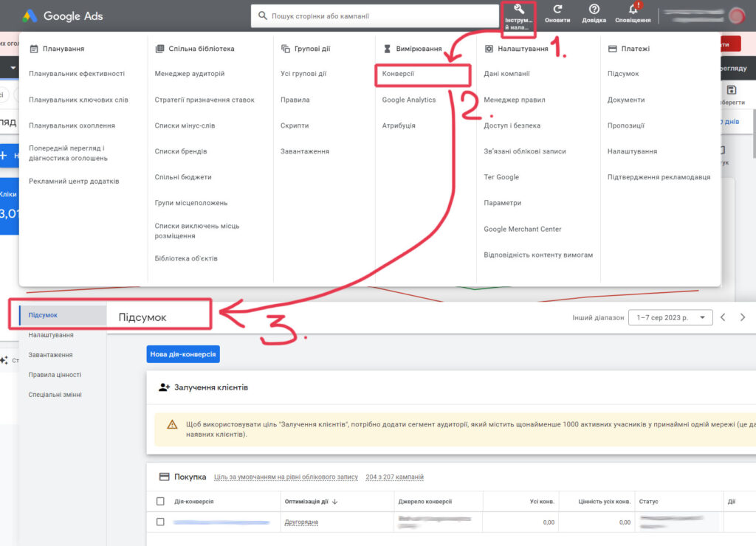The image size is (756, 546).
Task: Go to the previous date range arrow
Action: point(724,317)
